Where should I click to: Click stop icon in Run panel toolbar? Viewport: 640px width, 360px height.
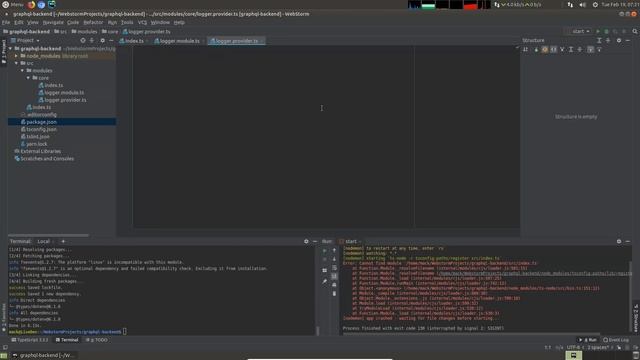[324, 260]
